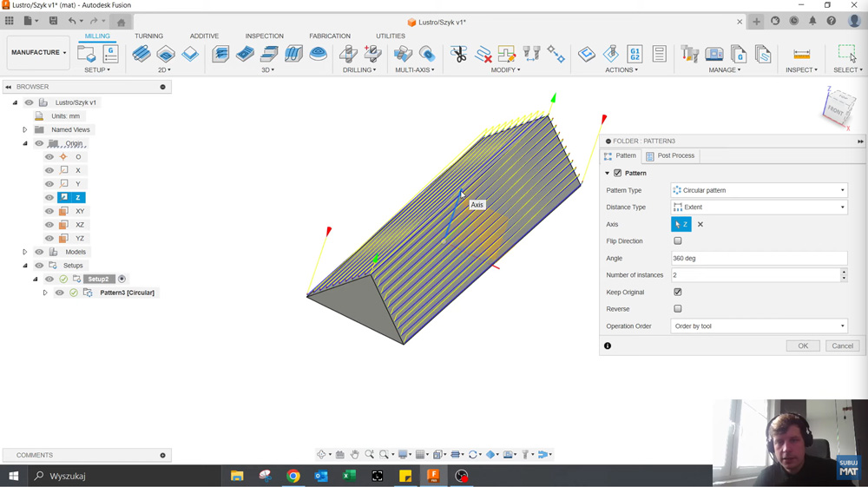Image resolution: width=868 pixels, height=487 pixels.
Task: Open the NC Program tool in Setup
Action: 111,54
